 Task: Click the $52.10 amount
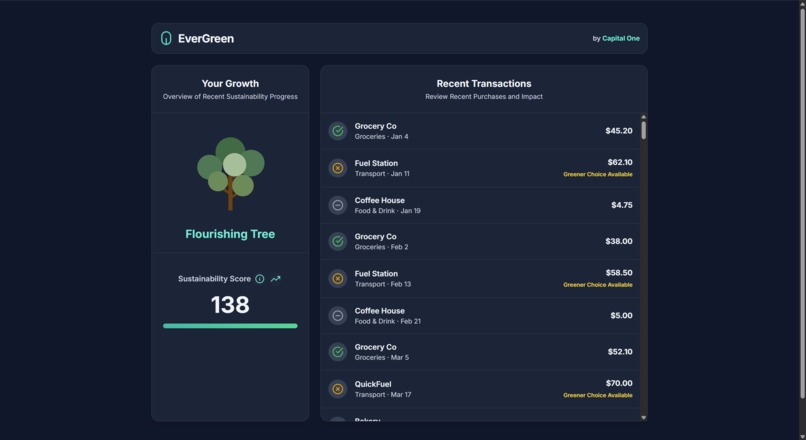[620, 352]
